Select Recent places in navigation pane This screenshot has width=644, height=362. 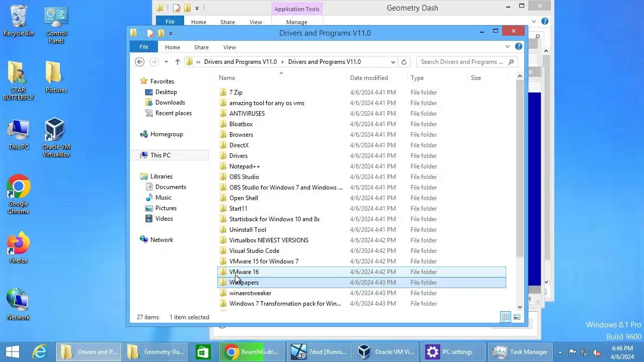point(173,113)
